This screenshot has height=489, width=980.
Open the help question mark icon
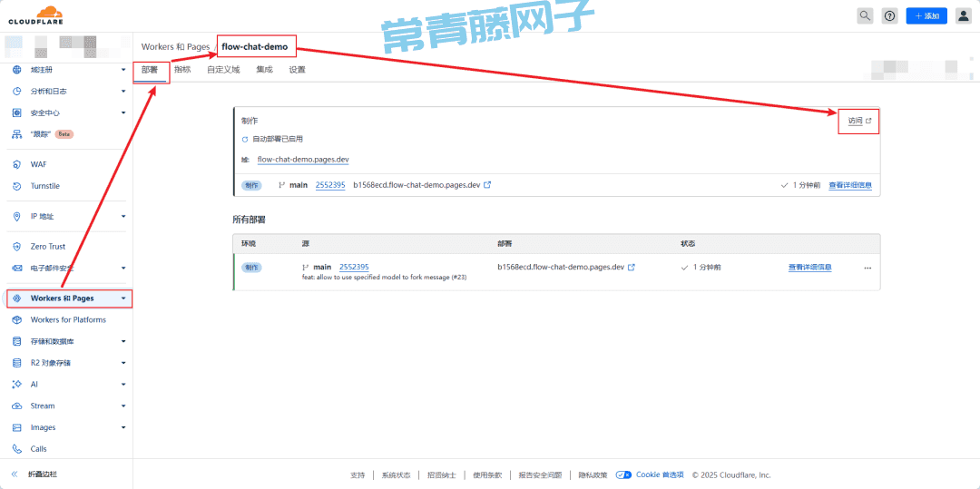(x=890, y=16)
